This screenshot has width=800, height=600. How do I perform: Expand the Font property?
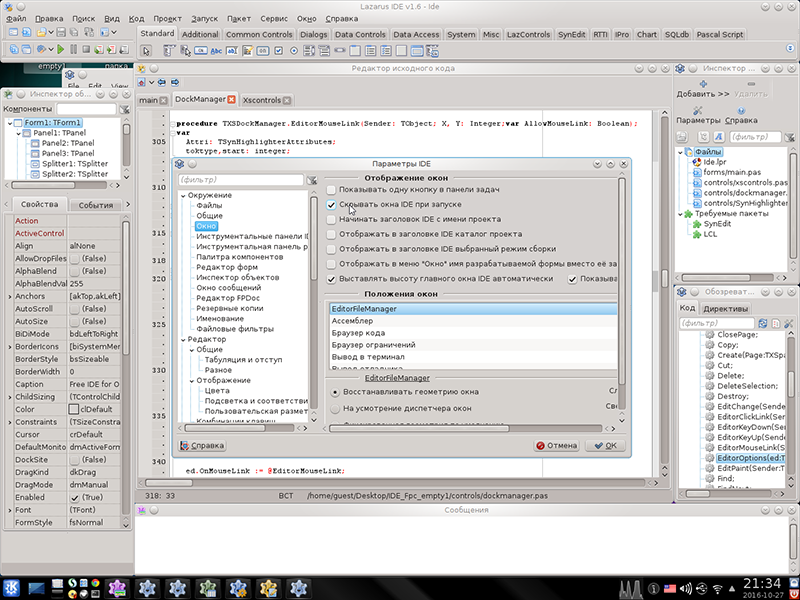click(x=10, y=510)
